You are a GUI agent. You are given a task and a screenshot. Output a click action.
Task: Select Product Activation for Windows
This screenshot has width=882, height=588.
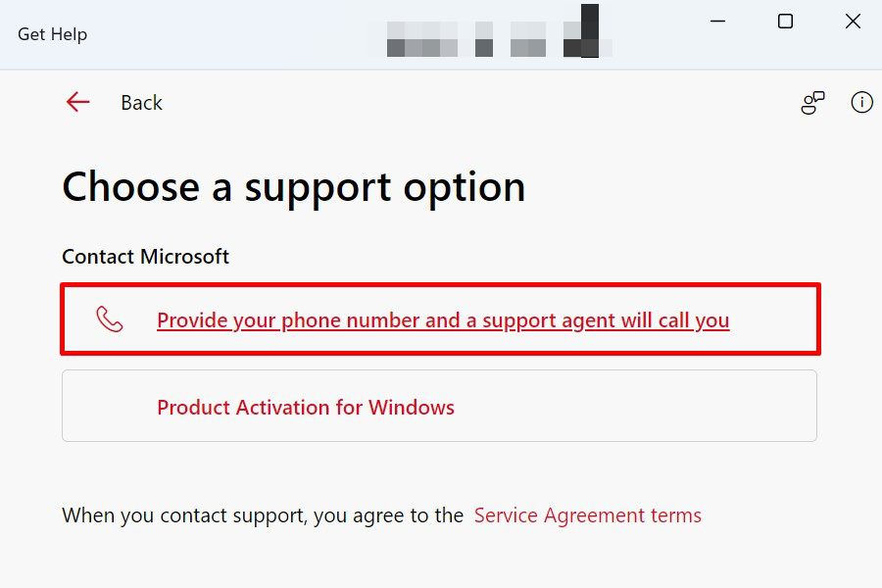(306, 407)
